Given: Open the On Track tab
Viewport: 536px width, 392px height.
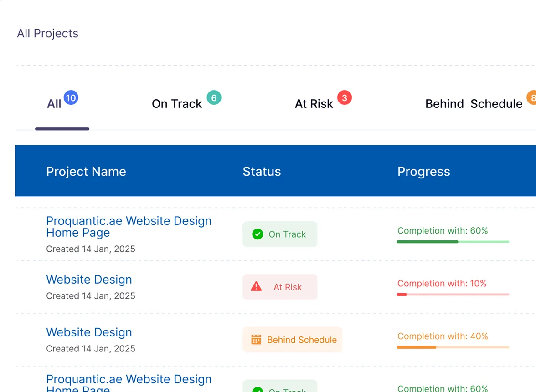Looking at the screenshot, I should [177, 104].
